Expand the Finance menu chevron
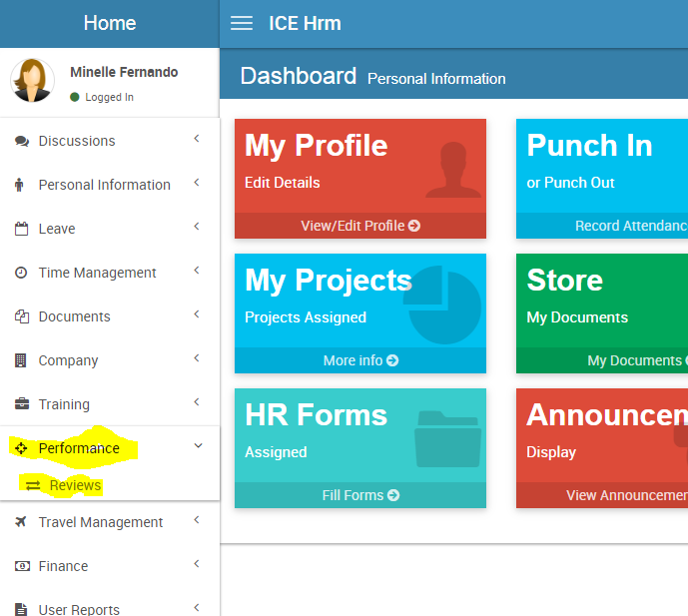 coord(197,564)
